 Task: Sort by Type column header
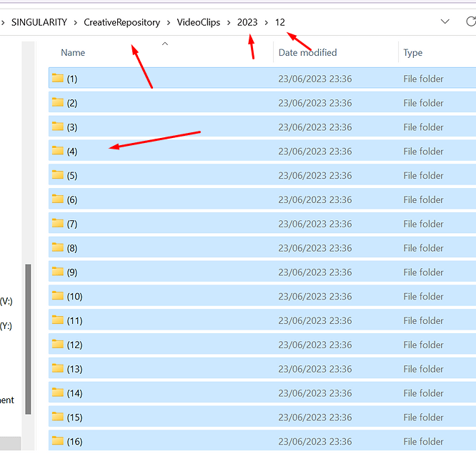[413, 53]
